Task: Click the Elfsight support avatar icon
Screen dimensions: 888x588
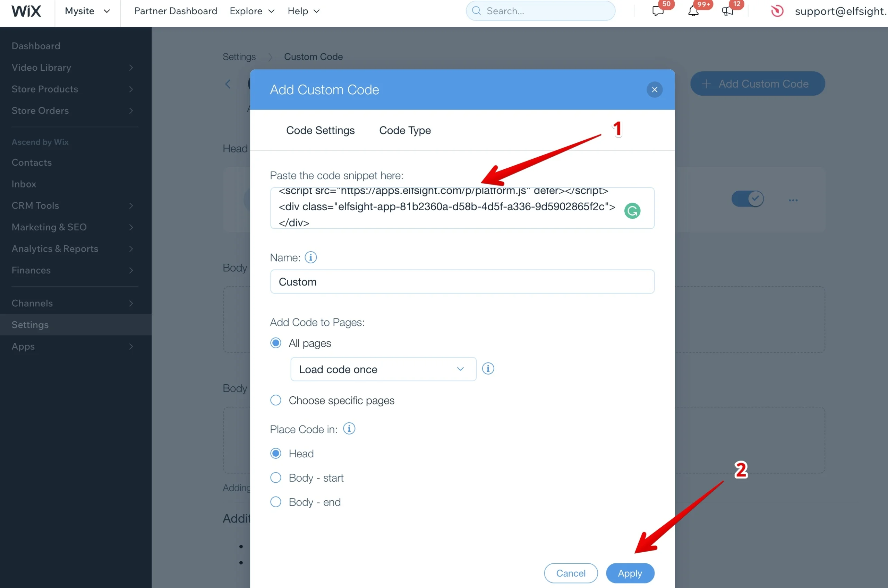Action: tap(775, 11)
